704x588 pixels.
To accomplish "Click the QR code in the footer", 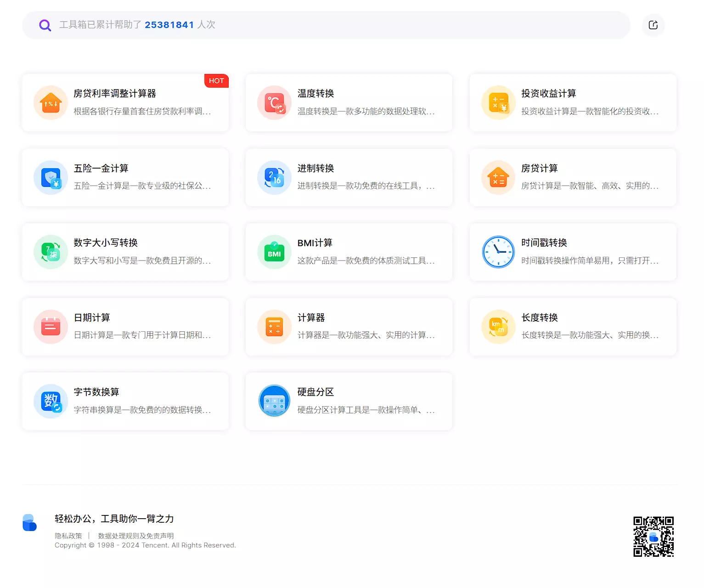I will (x=653, y=537).
